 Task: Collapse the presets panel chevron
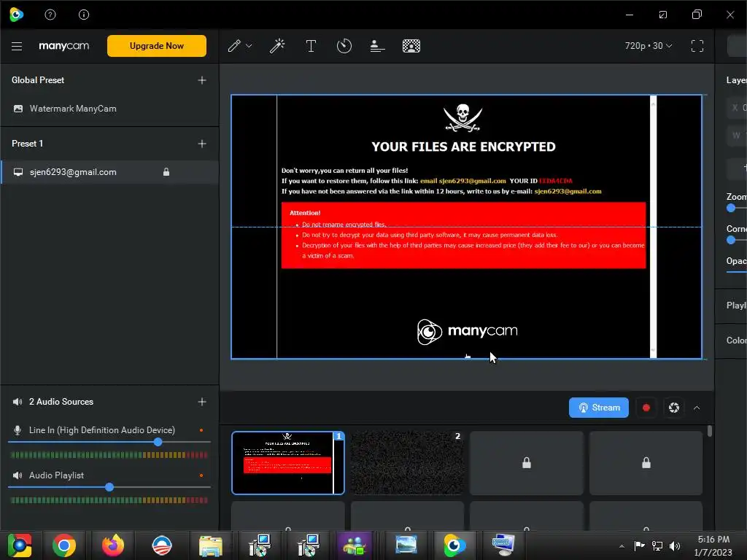tap(697, 408)
